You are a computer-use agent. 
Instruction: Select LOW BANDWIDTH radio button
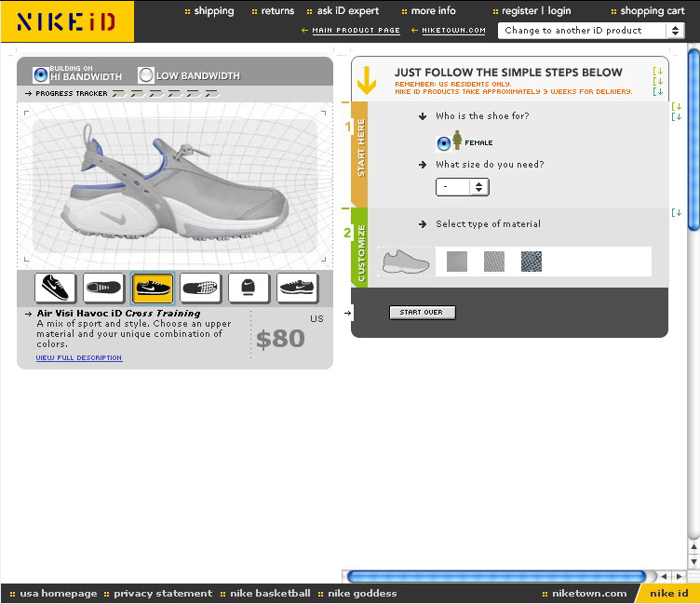coord(145,75)
